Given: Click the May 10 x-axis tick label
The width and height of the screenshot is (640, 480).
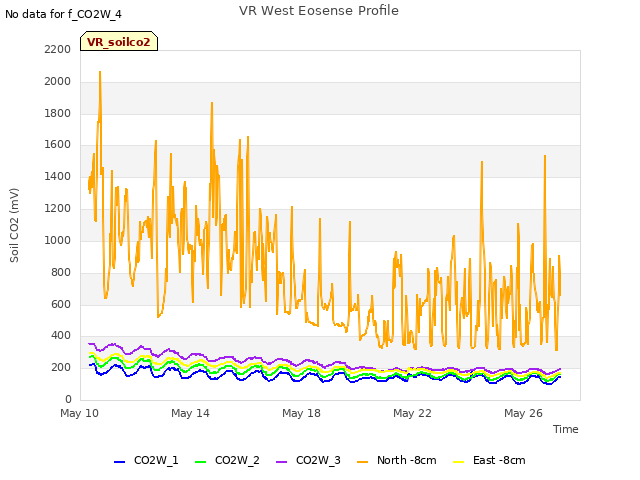Looking at the screenshot, I should tap(80, 413).
